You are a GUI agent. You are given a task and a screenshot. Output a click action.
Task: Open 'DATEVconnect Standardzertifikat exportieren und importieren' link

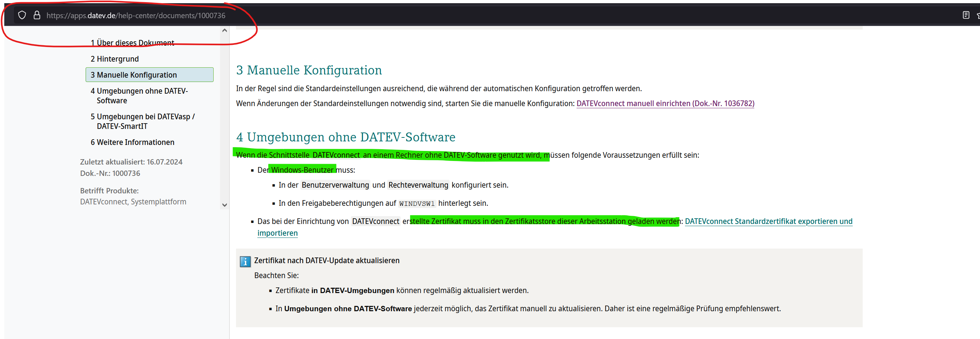click(768, 221)
